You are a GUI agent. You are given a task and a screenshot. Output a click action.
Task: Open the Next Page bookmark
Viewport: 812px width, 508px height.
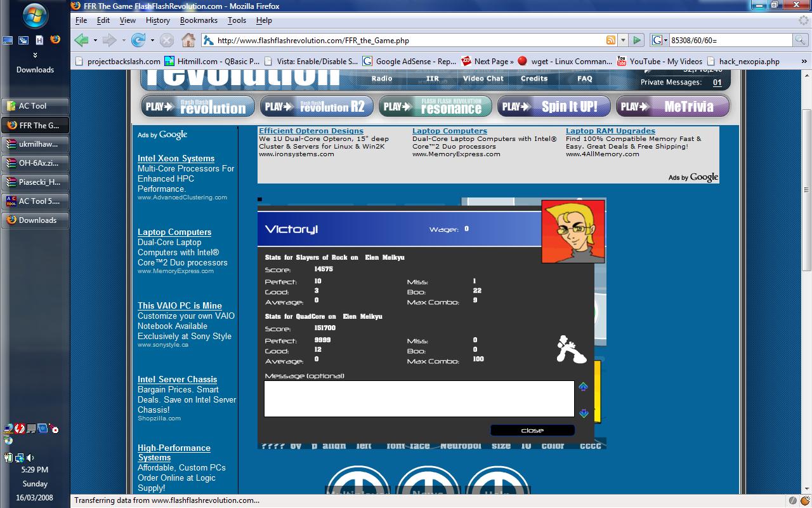pos(487,61)
